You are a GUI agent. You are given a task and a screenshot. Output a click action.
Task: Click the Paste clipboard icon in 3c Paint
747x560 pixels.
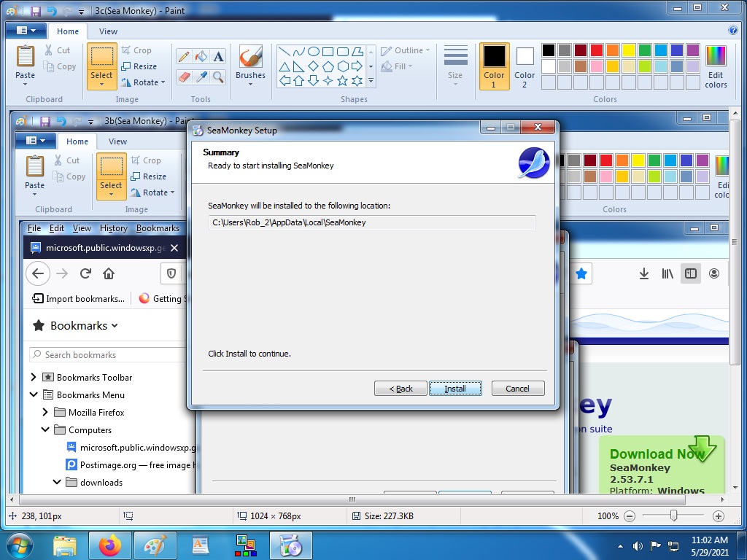[26, 56]
